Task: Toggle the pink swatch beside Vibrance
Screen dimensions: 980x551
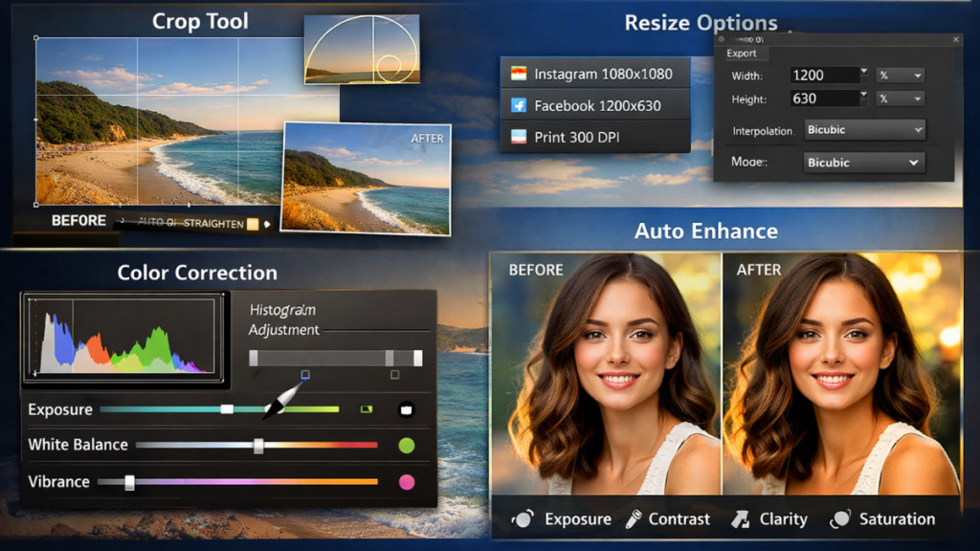Action: pyautogui.click(x=408, y=481)
